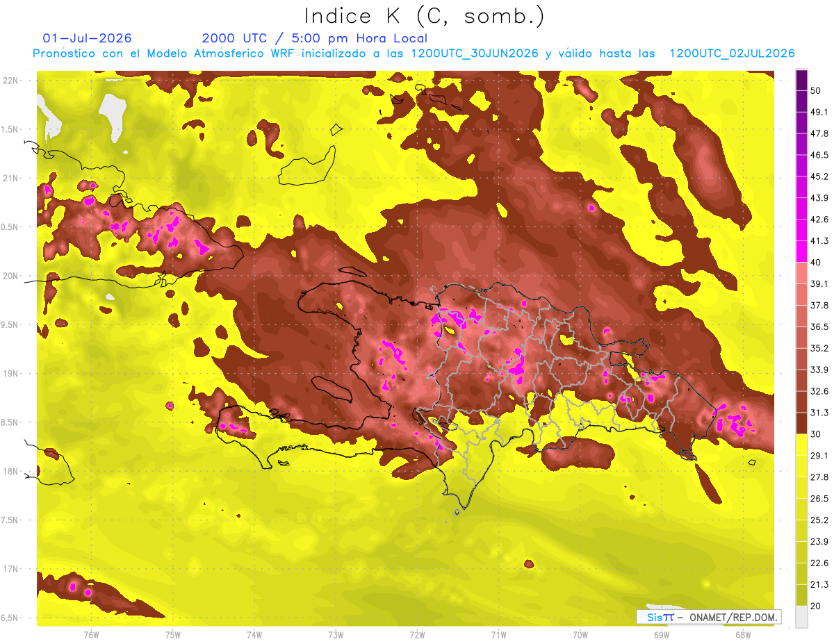Viewport: 834px width, 644px height.
Task: Click the colorbar value "35.2"
Action: (x=819, y=348)
